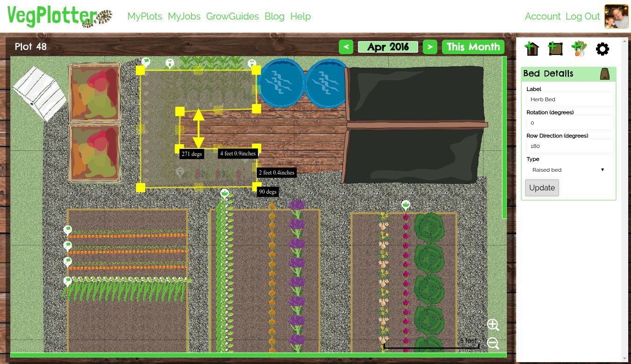Click the compost bin icon on Bed Details
This screenshot has width=631, height=364.
pyautogui.click(x=604, y=73)
